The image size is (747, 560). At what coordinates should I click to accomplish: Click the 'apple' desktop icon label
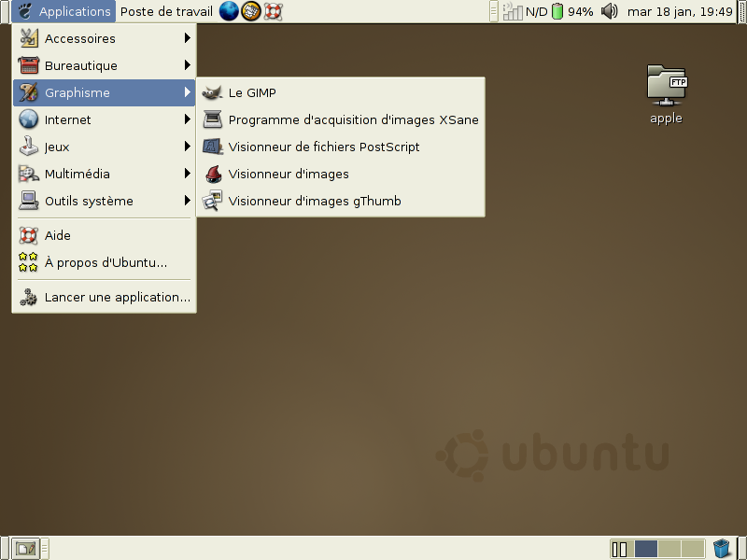click(666, 119)
